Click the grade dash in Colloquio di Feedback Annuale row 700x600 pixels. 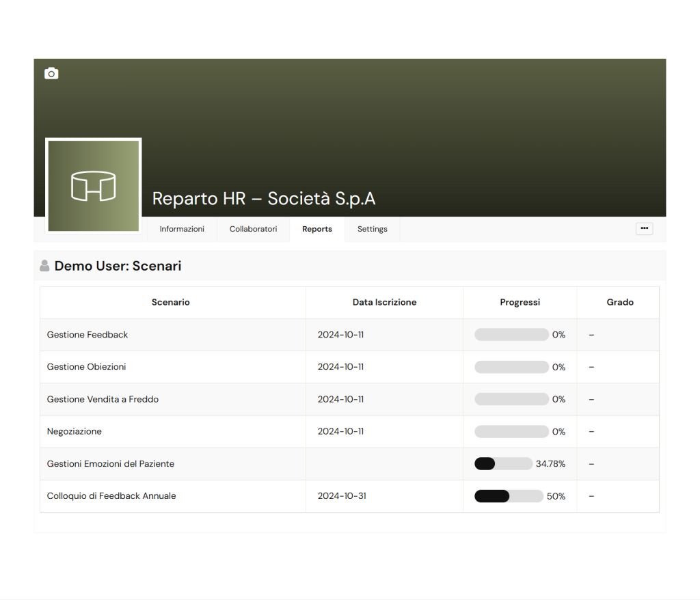591,496
